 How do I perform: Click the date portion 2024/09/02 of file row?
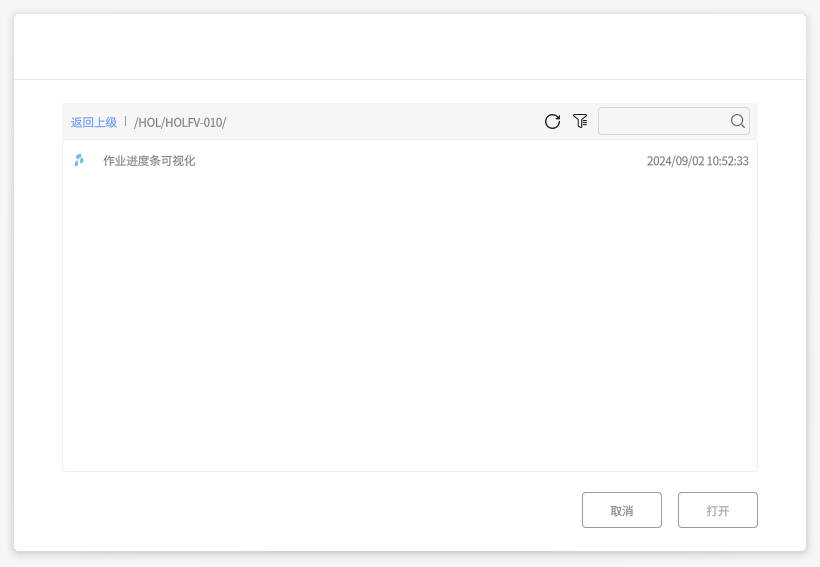[674, 160]
